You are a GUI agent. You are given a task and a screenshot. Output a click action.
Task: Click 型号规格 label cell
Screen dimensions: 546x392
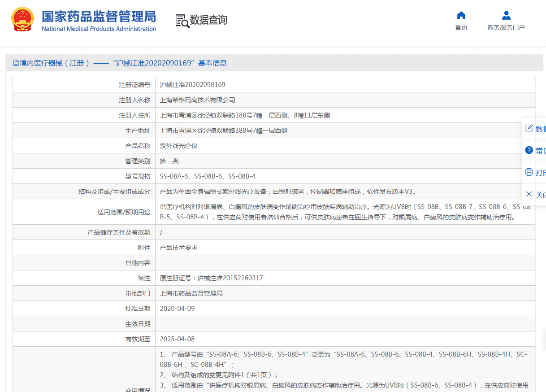tap(84, 176)
